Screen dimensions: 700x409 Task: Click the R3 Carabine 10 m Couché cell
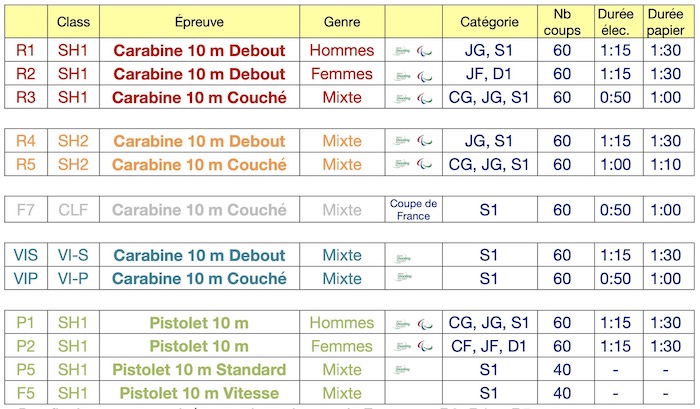point(199,97)
